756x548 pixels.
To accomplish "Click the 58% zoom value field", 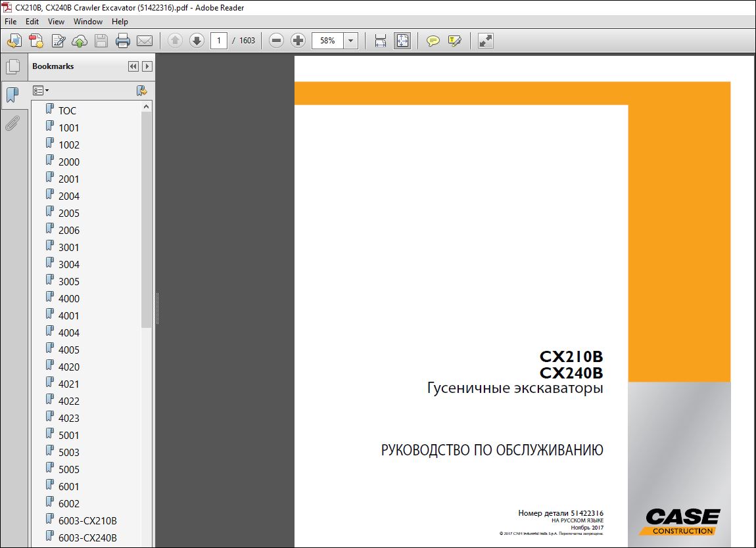I will [328, 41].
